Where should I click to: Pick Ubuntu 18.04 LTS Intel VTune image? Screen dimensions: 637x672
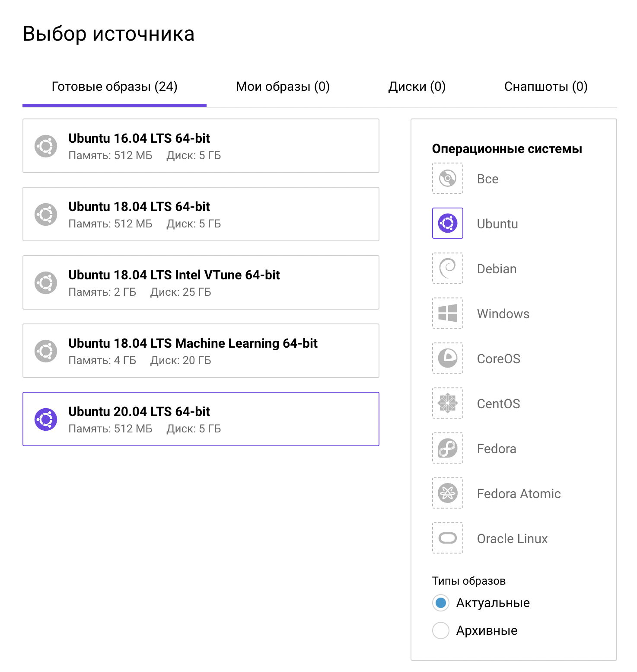tap(201, 283)
